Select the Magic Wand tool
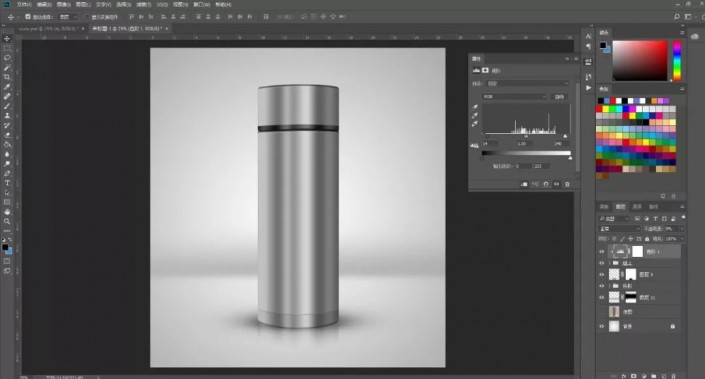The height and width of the screenshot is (379, 705). [7, 67]
